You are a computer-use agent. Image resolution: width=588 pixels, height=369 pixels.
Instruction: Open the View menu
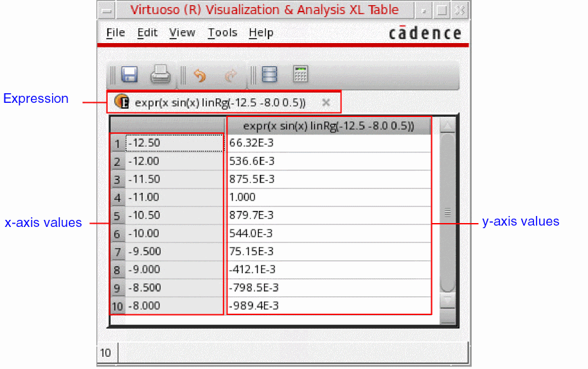coord(182,33)
